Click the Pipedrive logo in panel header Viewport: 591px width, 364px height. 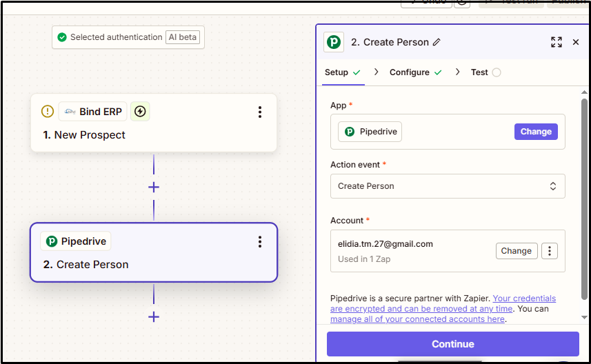point(334,42)
